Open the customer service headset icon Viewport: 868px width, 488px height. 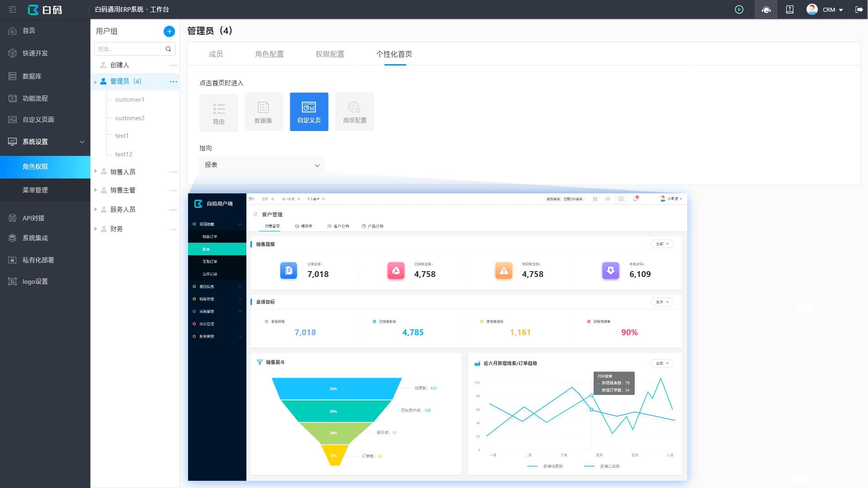[766, 9]
